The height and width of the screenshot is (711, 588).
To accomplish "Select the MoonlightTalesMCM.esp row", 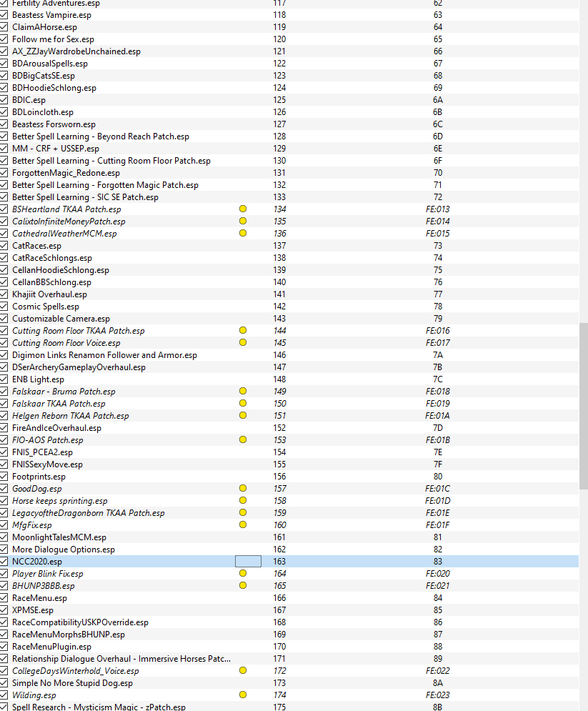I will tap(289, 537).
